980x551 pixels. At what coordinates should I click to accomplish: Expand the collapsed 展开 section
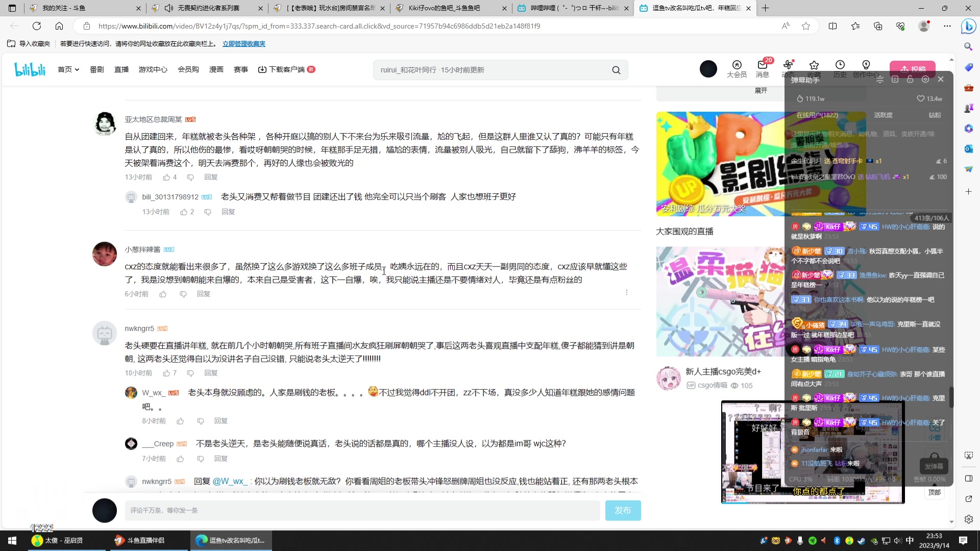click(761, 90)
